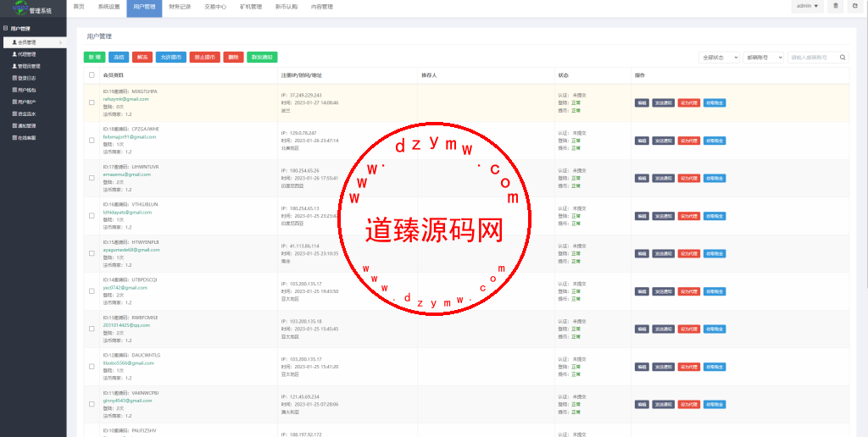Open the 新币认购 tab
The width and height of the screenshot is (868, 437).
point(287,7)
